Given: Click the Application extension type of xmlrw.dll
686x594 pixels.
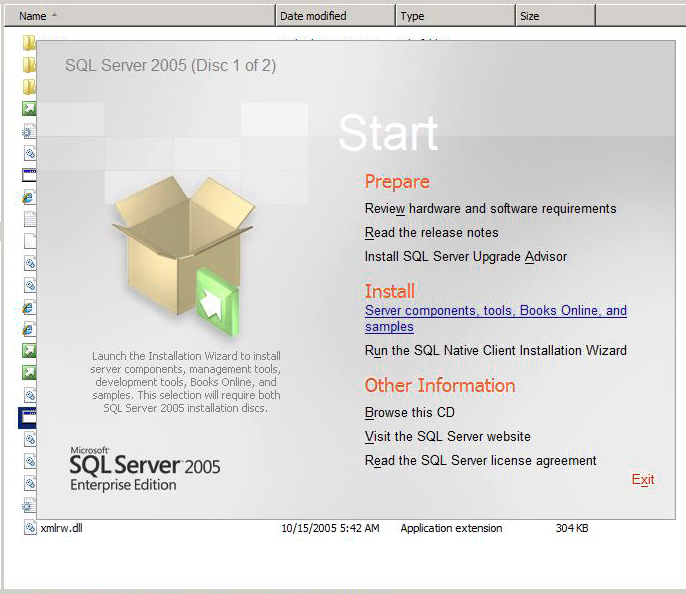Looking at the screenshot, I should [451, 528].
